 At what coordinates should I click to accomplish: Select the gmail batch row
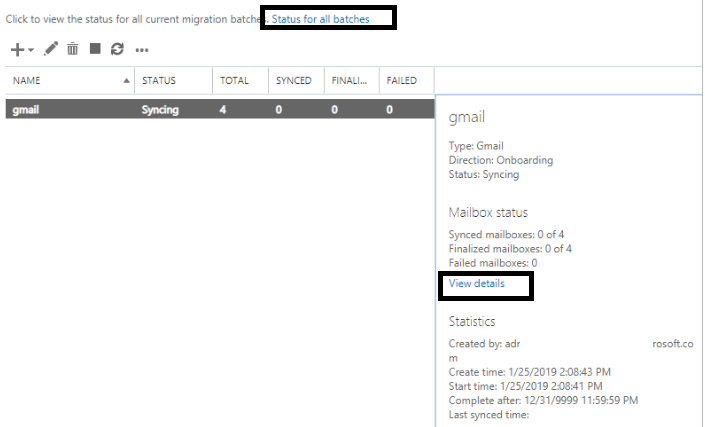click(x=220, y=109)
